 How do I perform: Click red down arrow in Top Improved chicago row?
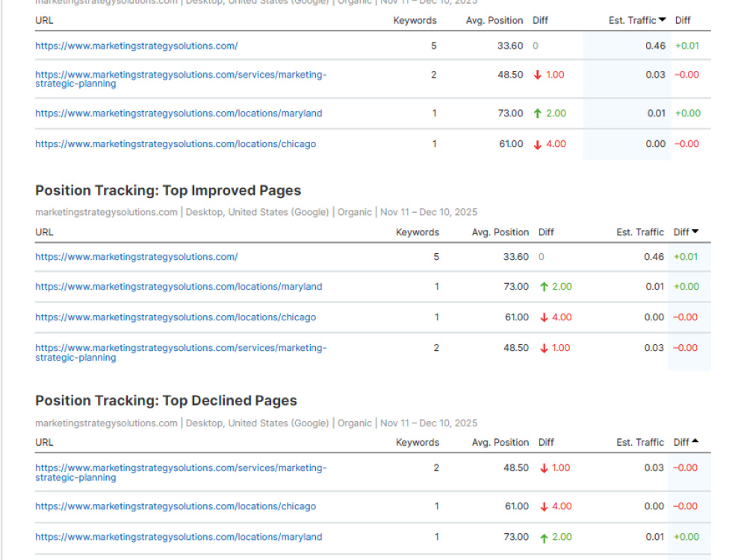click(544, 317)
